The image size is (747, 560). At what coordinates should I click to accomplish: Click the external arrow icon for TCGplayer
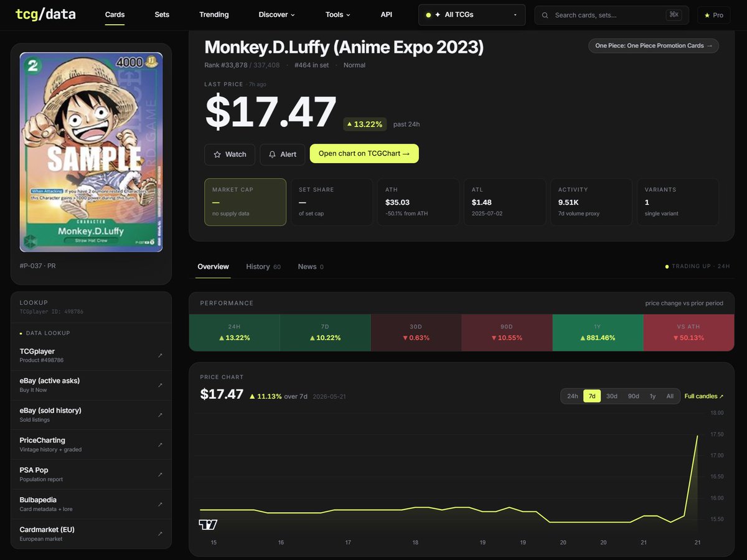160,355
